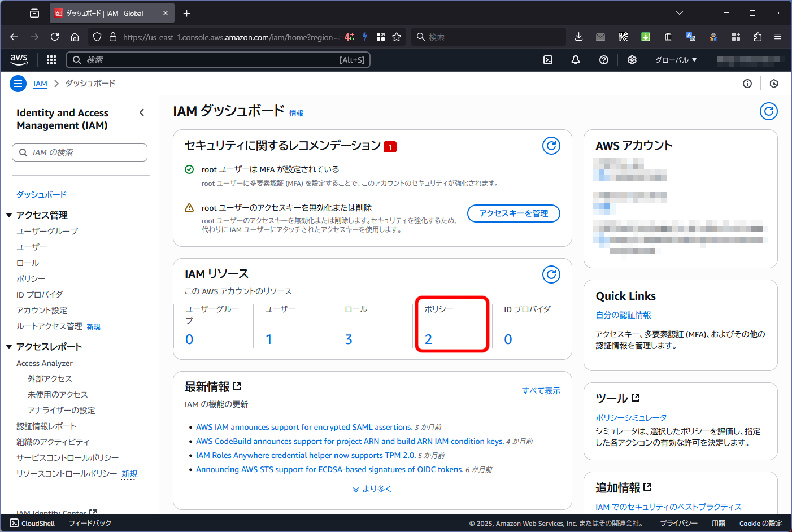This screenshot has width=792, height=532.
Task: Click the users count 1
Action: click(x=269, y=339)
